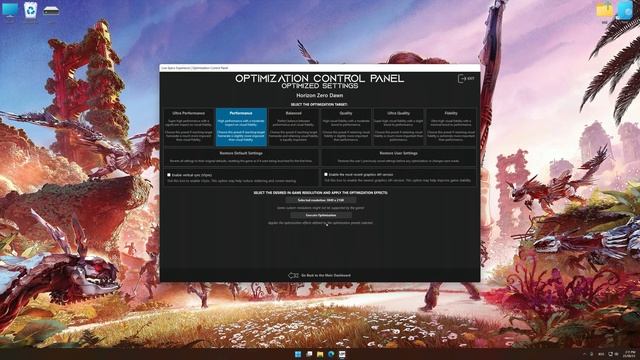
Task: Launch Edge browser from the taskbar
Action: pos(331,354)
